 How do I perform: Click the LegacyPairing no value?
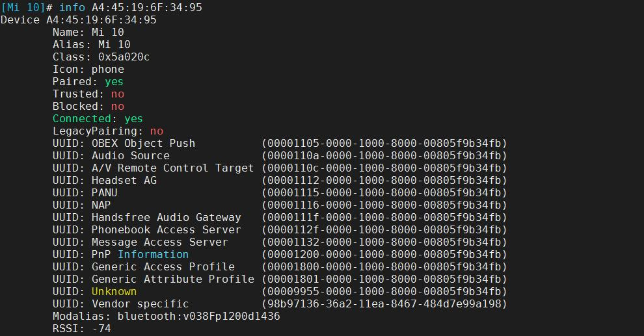(x=156, y=131)
